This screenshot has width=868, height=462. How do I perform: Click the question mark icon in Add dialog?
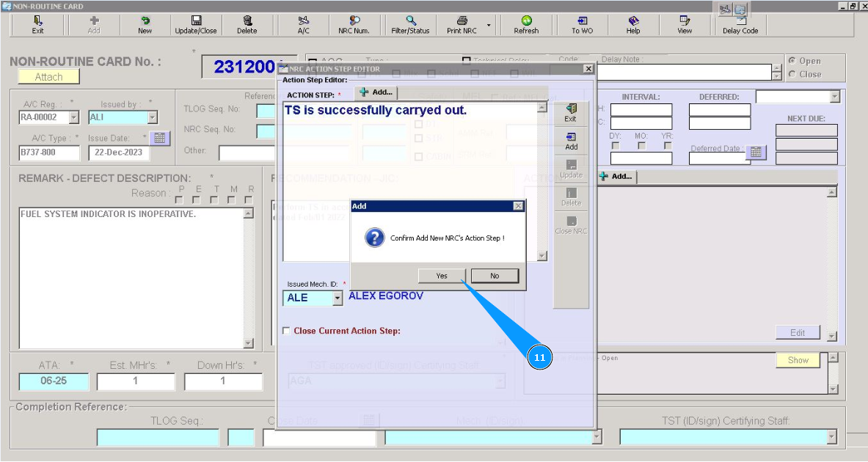375,238
